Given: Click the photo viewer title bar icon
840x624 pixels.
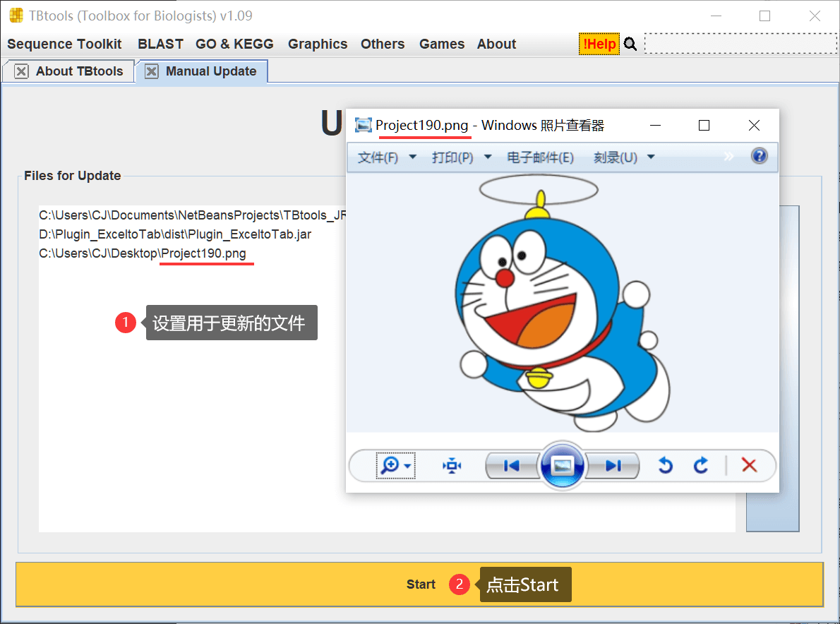Looking at the screenshot, I should tap(364, 126).
